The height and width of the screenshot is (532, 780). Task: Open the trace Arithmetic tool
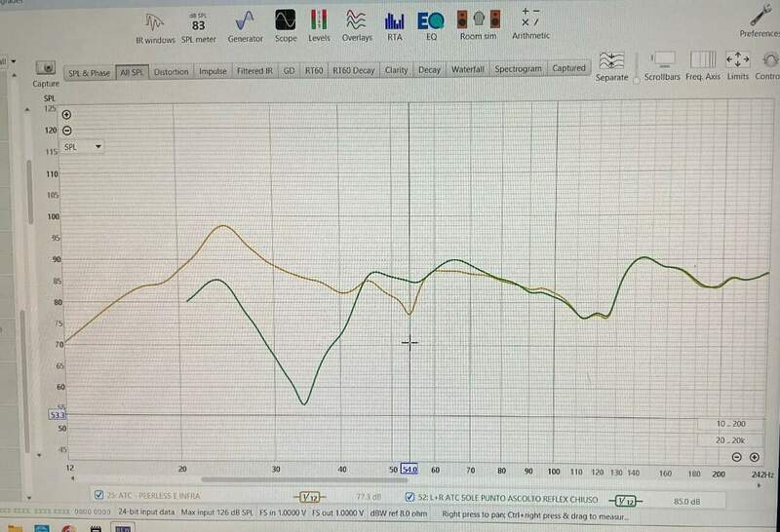point(530,23)
